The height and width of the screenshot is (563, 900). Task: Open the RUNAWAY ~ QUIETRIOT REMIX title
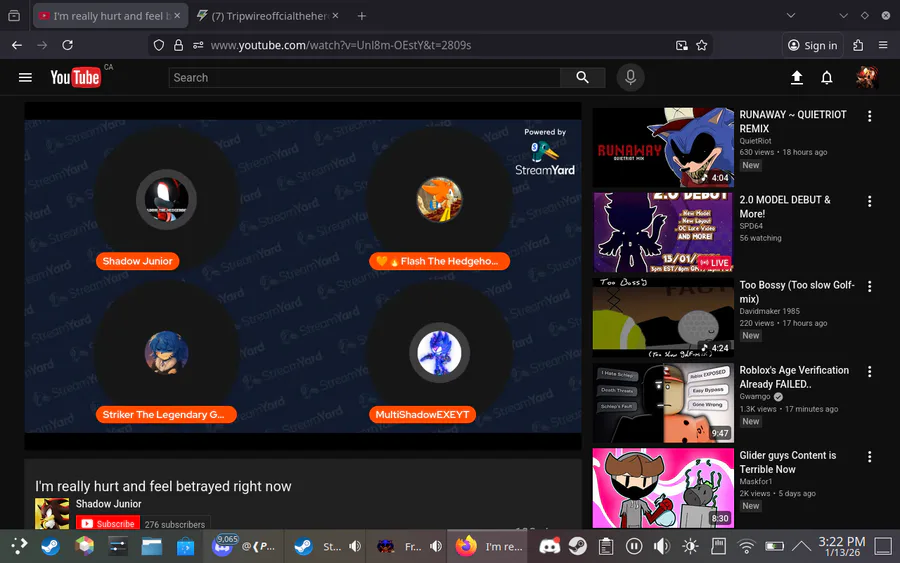(x=793, y=122)
